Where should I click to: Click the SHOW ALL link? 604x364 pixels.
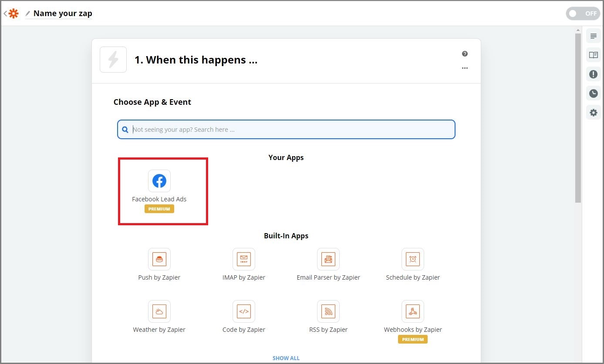286,358
